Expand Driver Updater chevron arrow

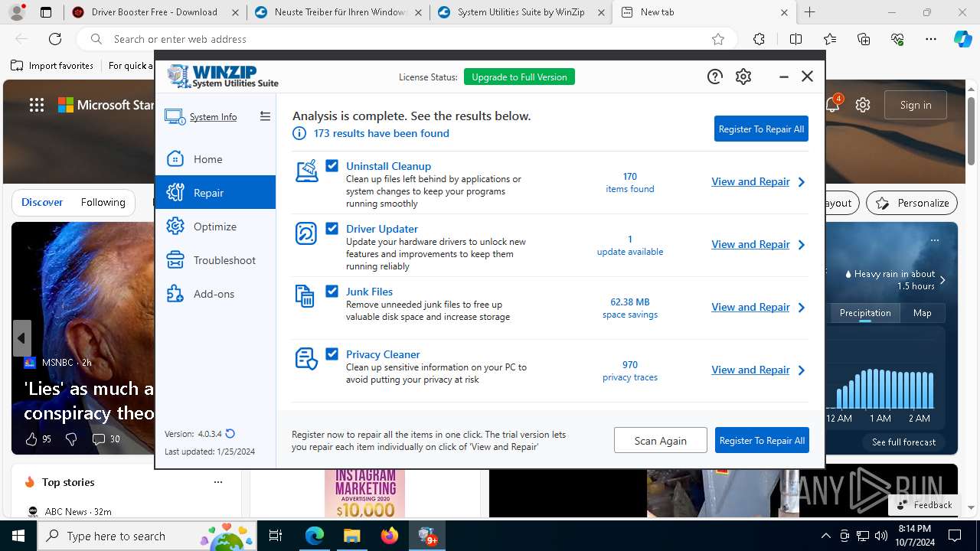click(x=802, y=245)
